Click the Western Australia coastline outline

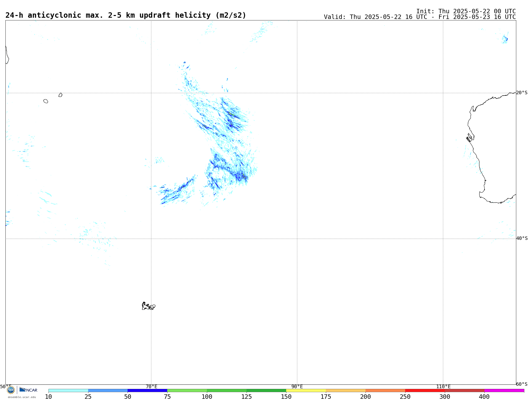[x=491, y=148]
